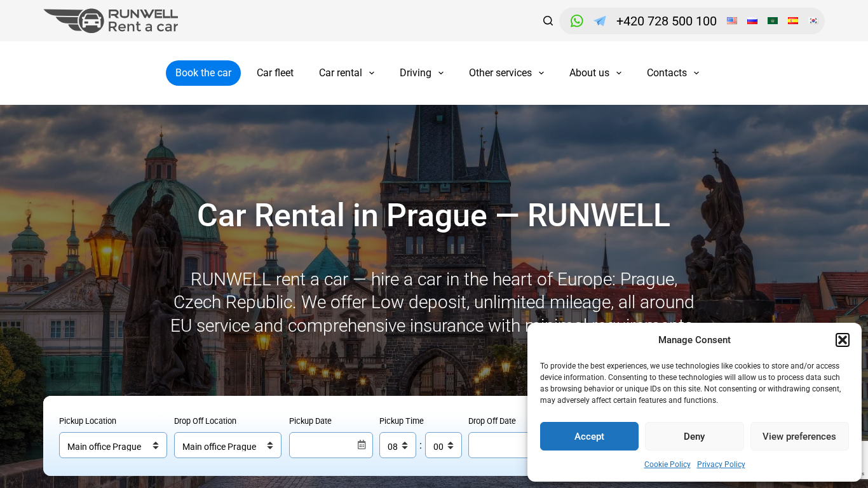The width and height of the screenshot is (868, 488).
Task: Change the pickup time hour selector
Action: 398,445
